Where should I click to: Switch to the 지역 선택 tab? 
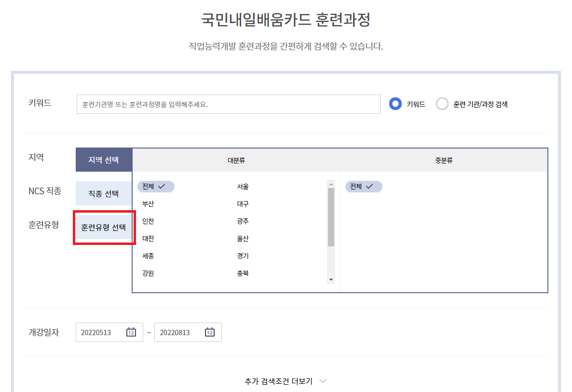(104, 159)
